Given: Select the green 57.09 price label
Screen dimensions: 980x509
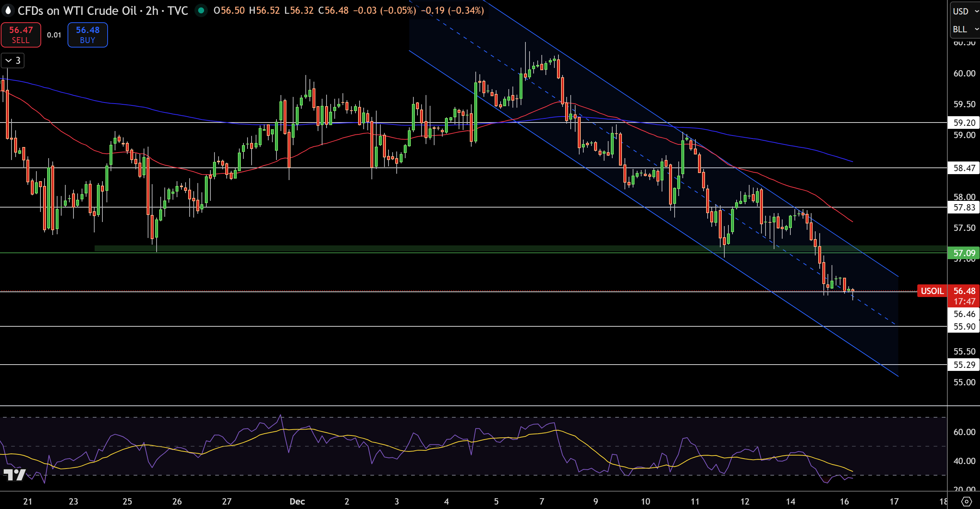Looking at the screenshot, I should coord(964,253).
